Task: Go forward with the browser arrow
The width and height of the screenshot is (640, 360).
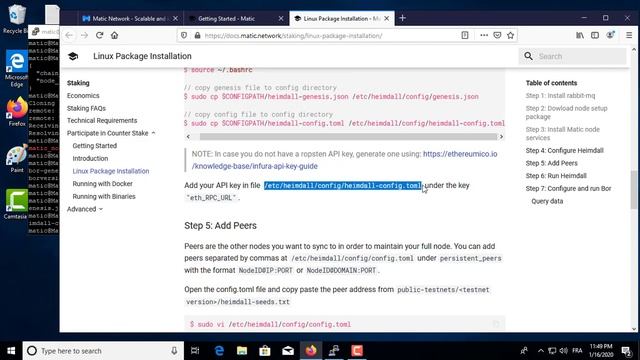Action: pos(84,36)
